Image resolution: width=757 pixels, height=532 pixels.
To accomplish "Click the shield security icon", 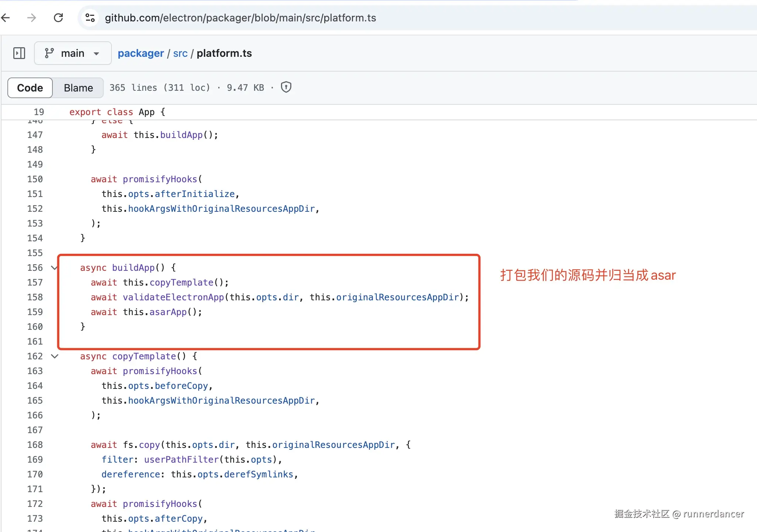I will coord(286,87).
